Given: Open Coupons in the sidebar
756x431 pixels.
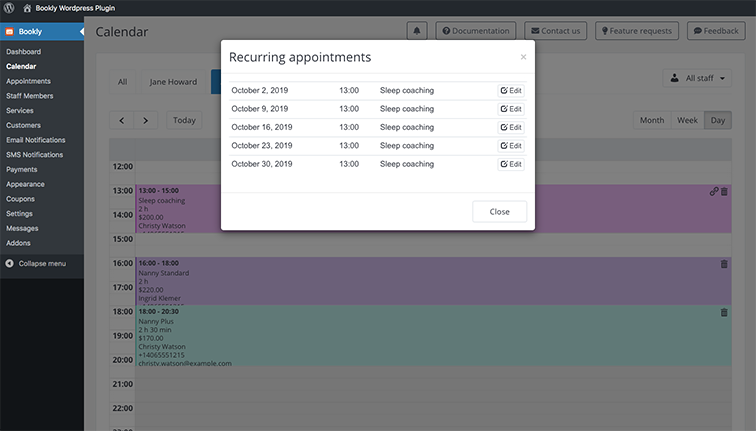Looking at the screenshot, I should 20,199.
